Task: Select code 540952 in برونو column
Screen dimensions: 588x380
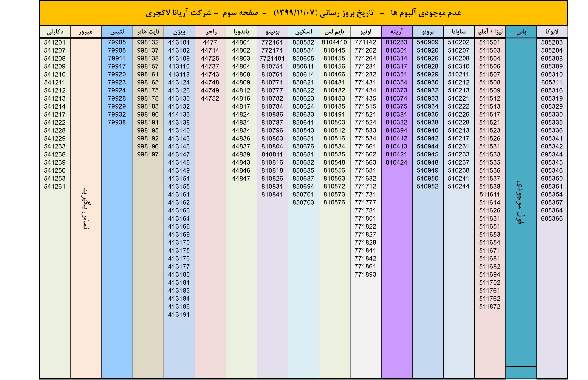Action: point(427,186)
